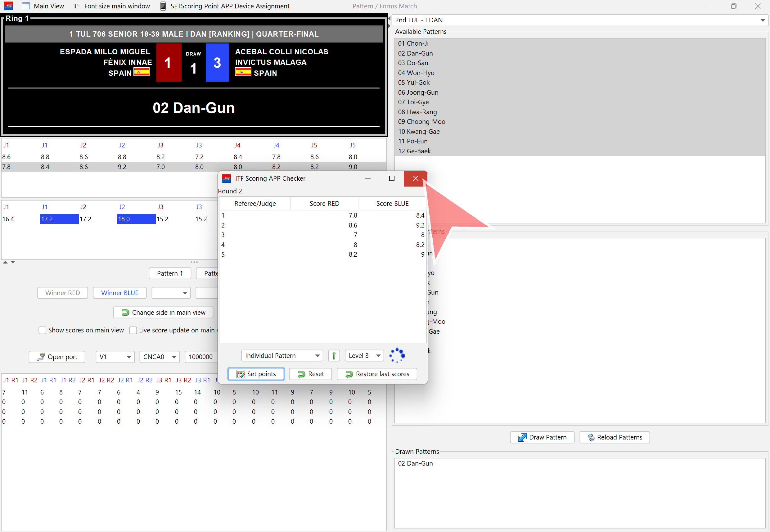
Task: Select 04 Won-Hyo in Available Patterns
Action: (x=580, y=73)
